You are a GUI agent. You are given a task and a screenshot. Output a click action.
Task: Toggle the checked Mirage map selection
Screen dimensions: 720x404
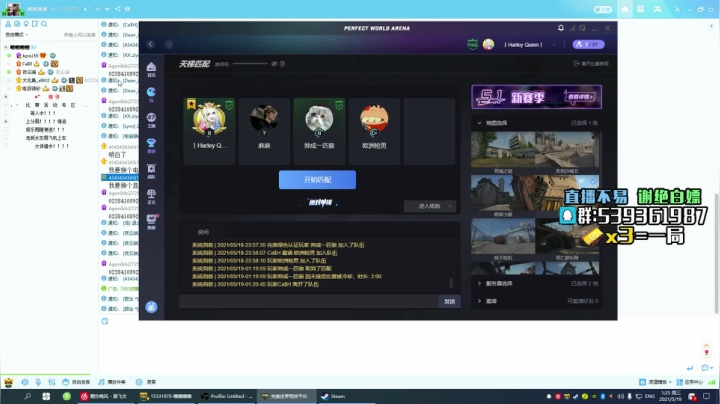click(593, 182)
